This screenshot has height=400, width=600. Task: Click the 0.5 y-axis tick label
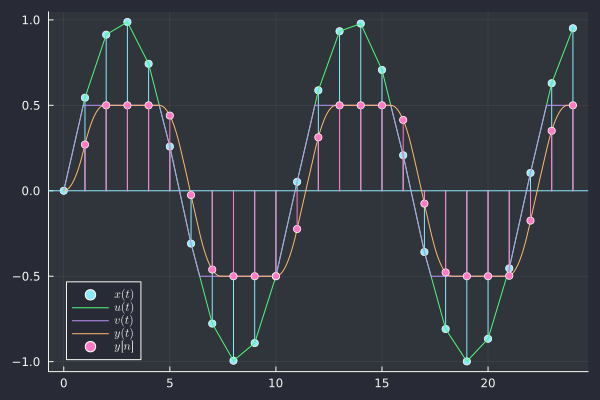(x=30, y=105)
